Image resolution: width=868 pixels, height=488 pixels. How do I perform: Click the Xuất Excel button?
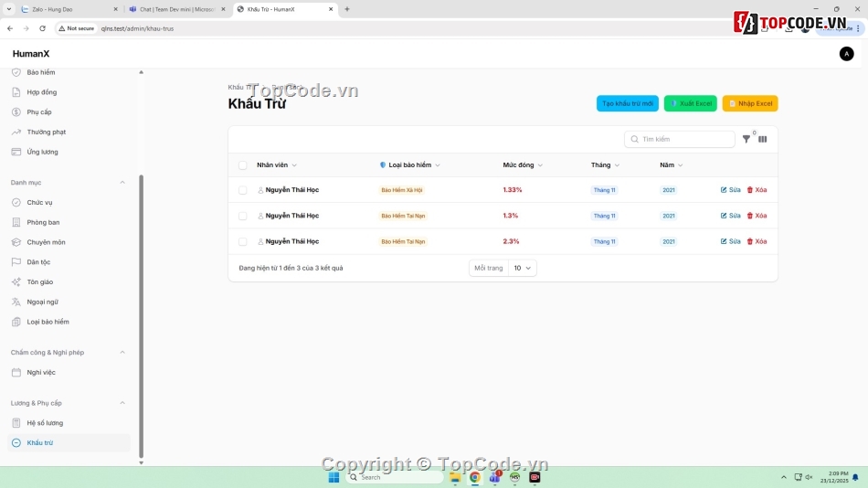[691, 103]
